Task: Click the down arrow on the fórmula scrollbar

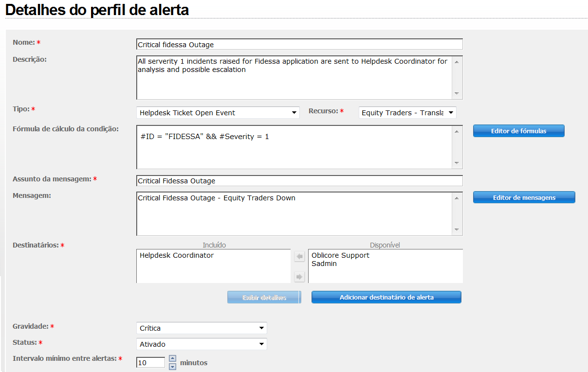Action: (456, 162)
